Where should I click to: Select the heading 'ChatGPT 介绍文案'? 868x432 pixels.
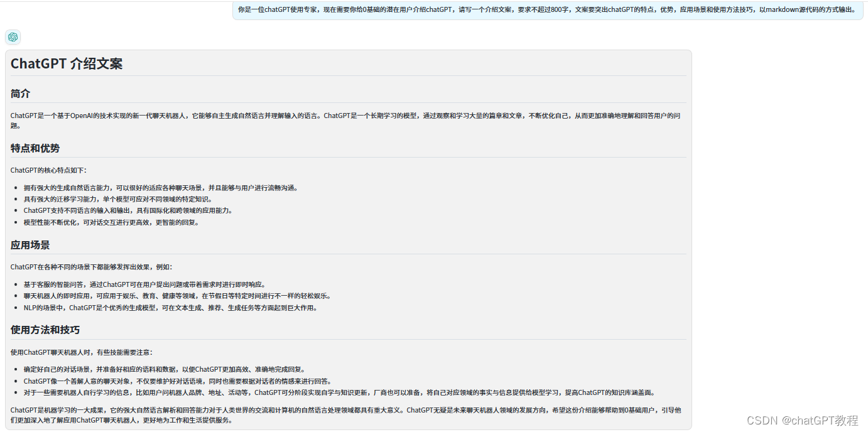pos(67,63)
